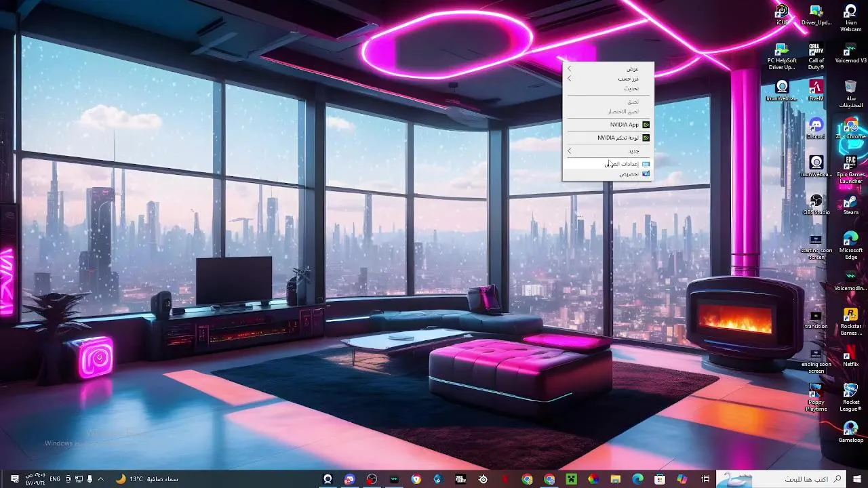Click the taskbar search box اكتب هنا للبحث
This screenshot has height=488, width=868.
pyautogui.click(x=781, y=479)
